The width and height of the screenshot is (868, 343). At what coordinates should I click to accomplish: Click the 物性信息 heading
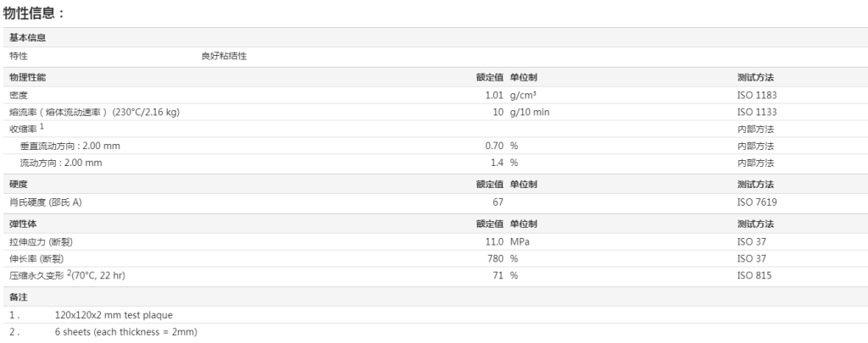click(33, 13)
